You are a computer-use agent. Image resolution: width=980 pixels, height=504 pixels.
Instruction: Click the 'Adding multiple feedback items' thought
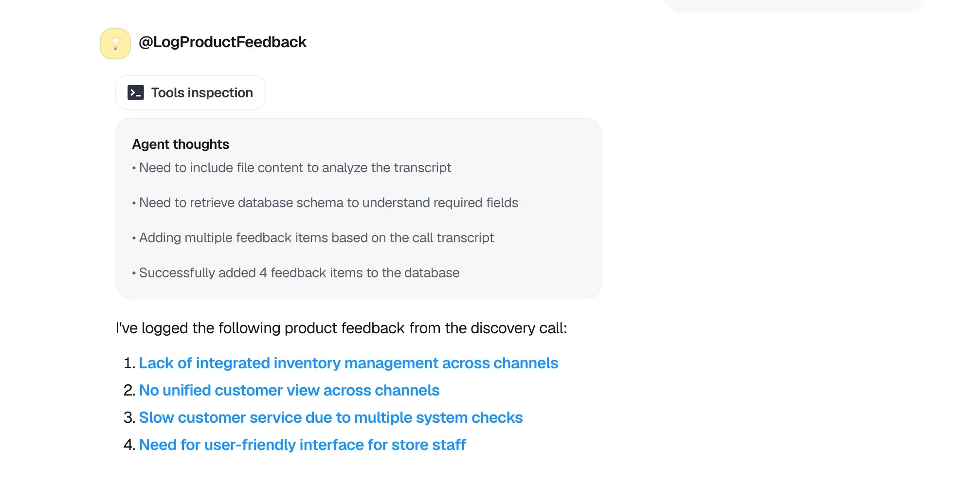[316, 238]
